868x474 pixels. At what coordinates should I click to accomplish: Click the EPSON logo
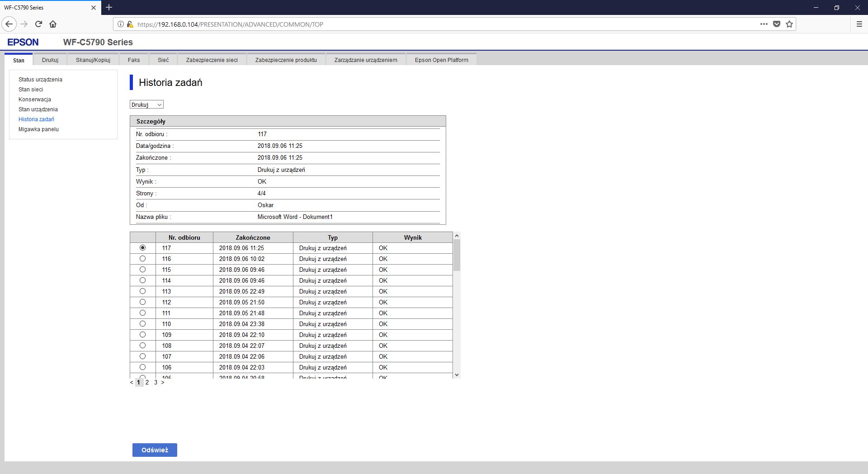23,42
